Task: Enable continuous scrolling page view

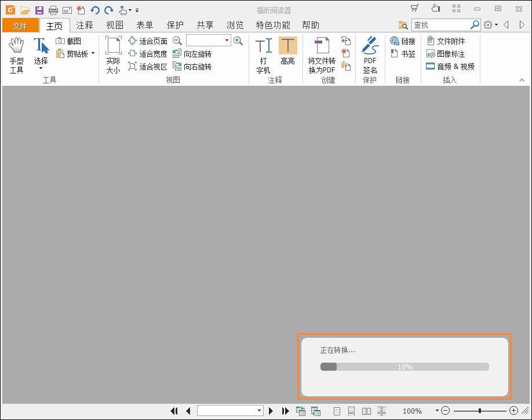Action: [x=351, y=411]
